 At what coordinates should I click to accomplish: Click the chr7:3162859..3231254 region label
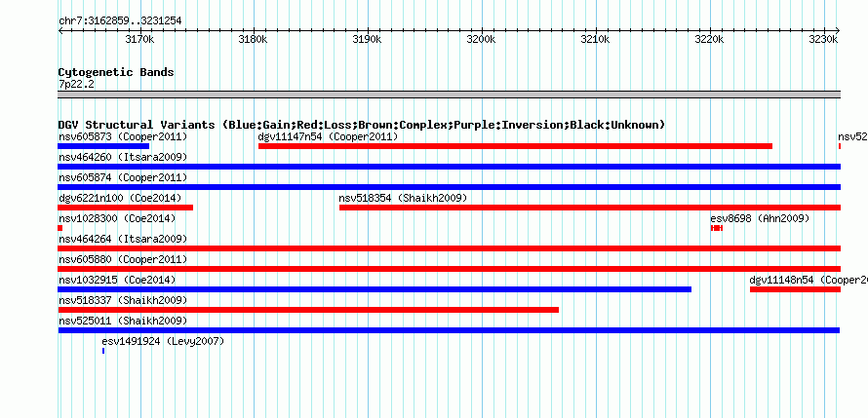pyautogui.click(x=120, y=21)
